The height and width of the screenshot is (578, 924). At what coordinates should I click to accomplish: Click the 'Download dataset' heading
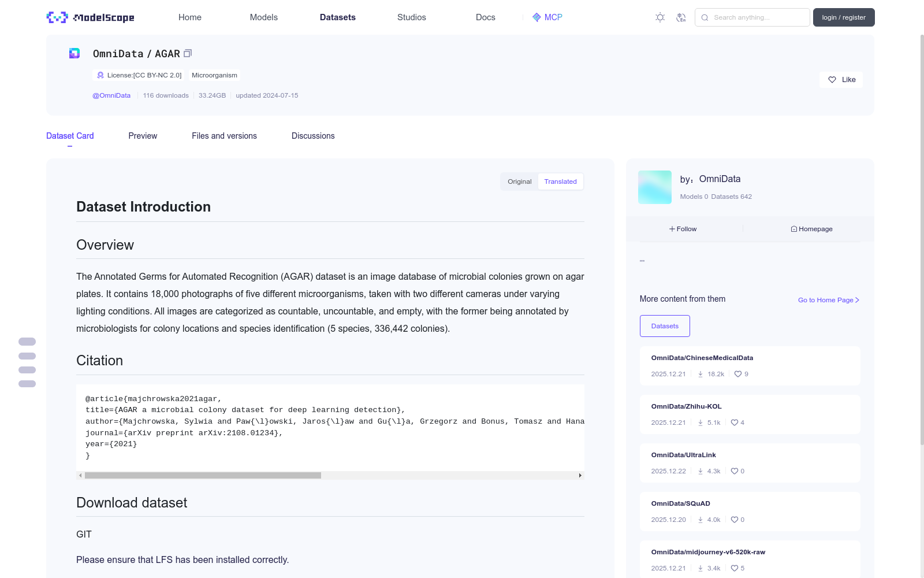132,503
